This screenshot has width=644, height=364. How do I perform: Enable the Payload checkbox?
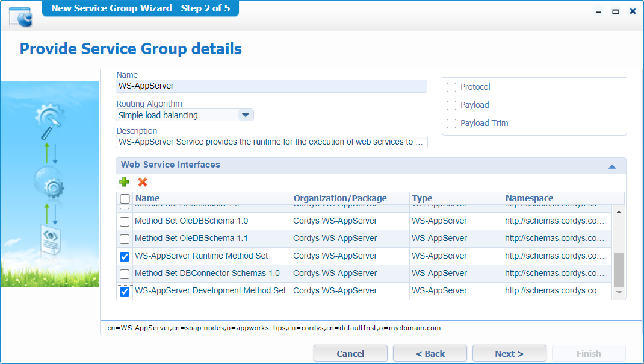[x=451, y=105]
